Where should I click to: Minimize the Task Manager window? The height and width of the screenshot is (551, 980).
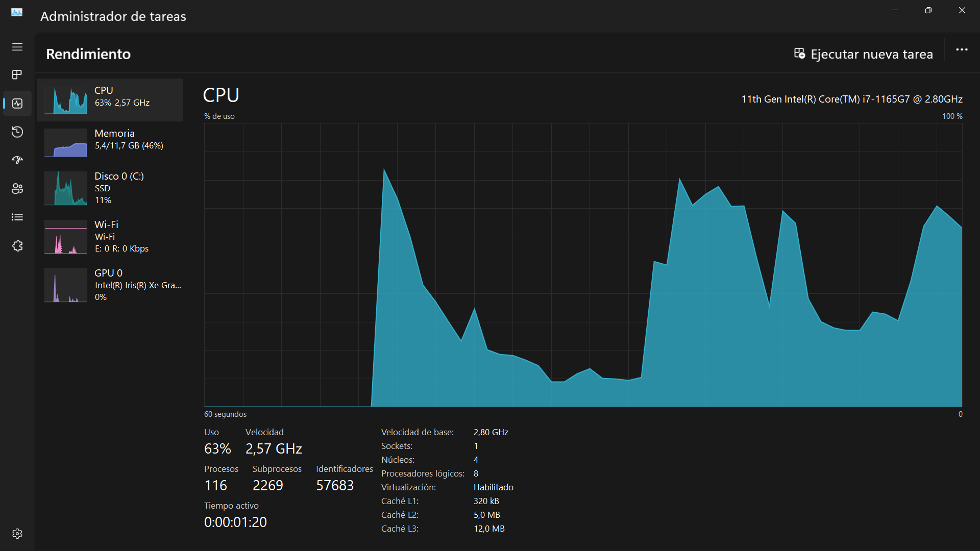[x=895, y=10]
